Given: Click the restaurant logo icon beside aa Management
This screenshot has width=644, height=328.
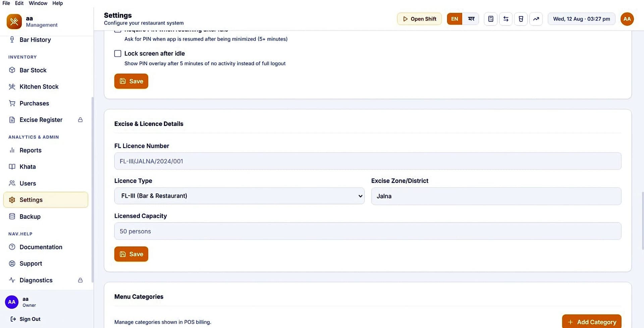Looking at the screenshot, I should [x=14, y=21].
